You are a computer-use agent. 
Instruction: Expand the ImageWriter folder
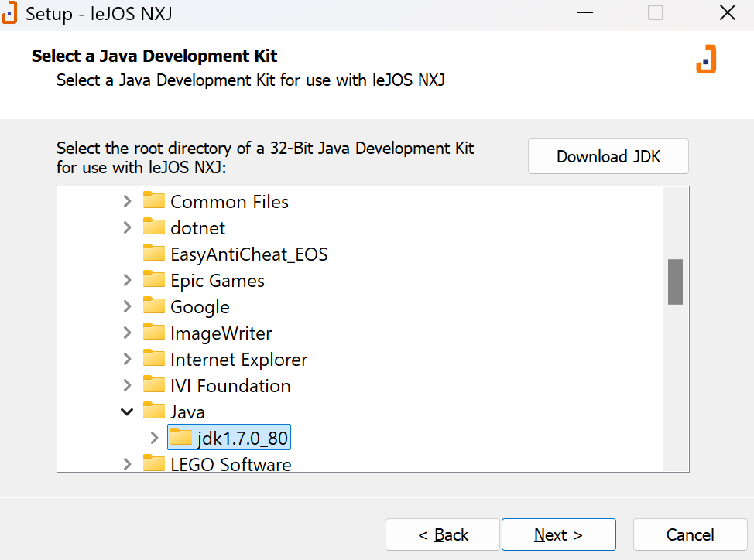pos(127,333)
